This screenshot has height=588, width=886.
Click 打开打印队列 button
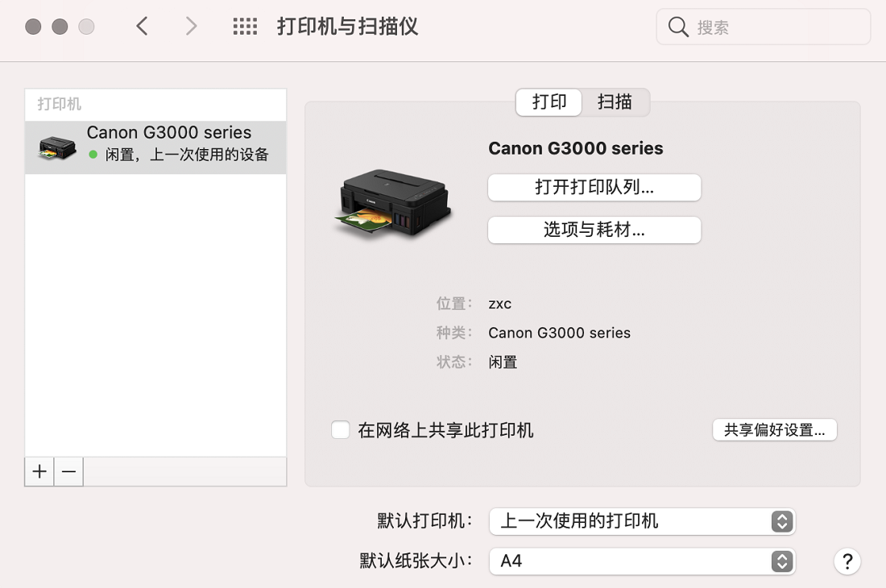pyautogui.click(x=594, y=187)
